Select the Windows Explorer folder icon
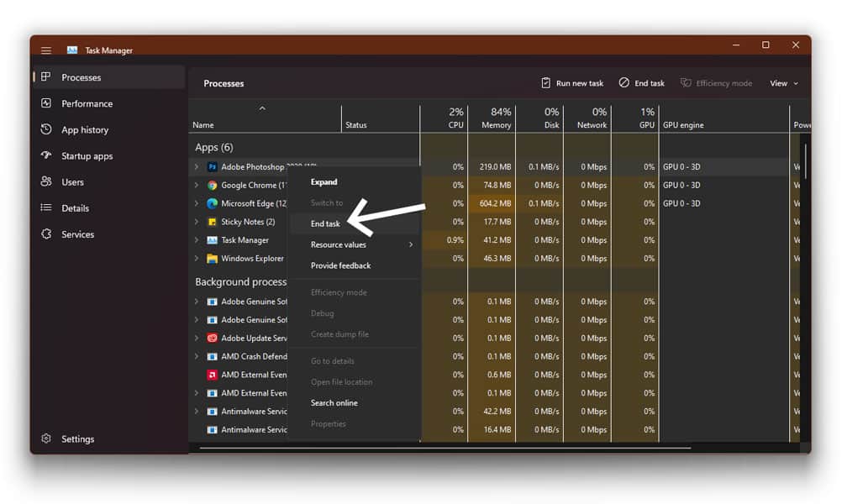This screenshot has height=504, width=842. coord(212,258)
